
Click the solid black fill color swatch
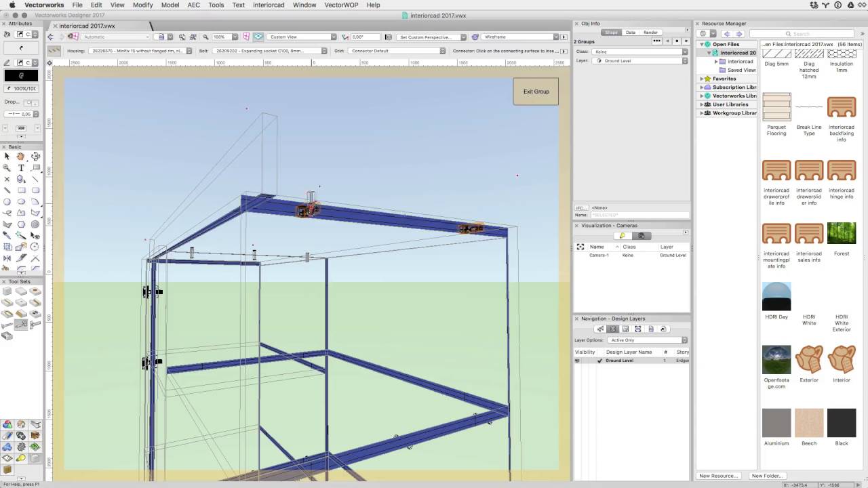pos(21,76)
